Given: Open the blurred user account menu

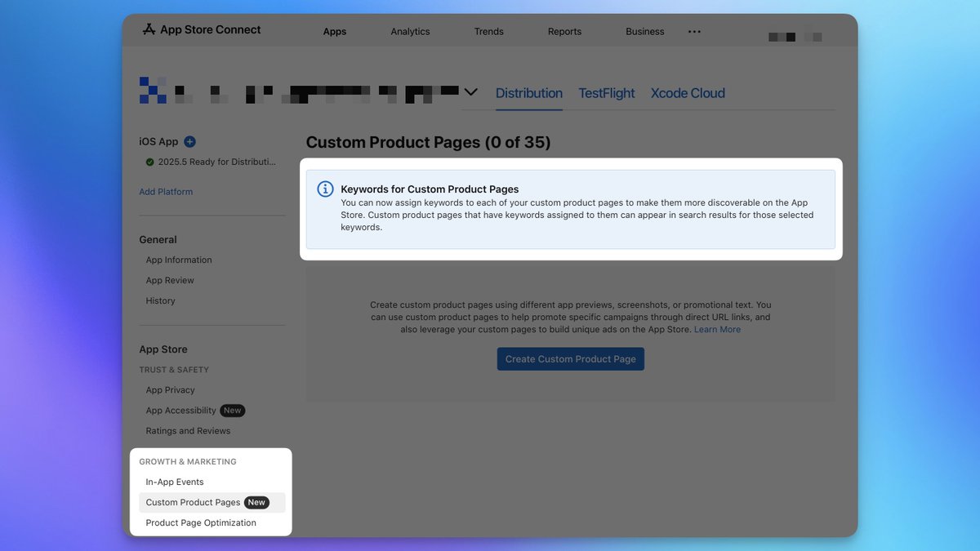Looking at the screenshot, I should click(x=795, y=37).
